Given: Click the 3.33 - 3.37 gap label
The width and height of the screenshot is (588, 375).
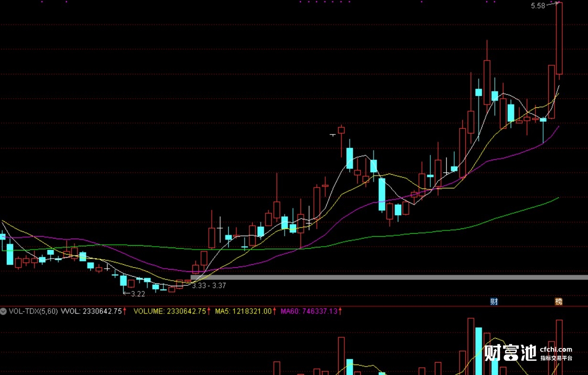Looking at the screenshot, I should tap(209, 285).
